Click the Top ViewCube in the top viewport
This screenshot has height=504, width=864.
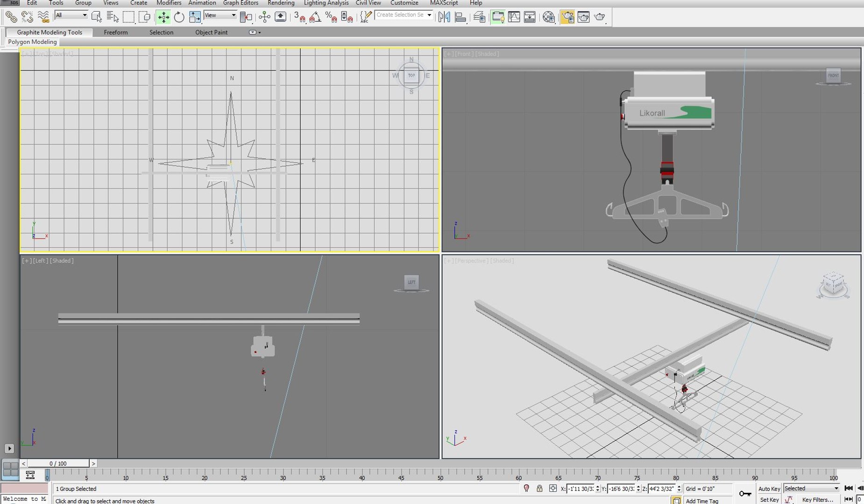point(411,75)
